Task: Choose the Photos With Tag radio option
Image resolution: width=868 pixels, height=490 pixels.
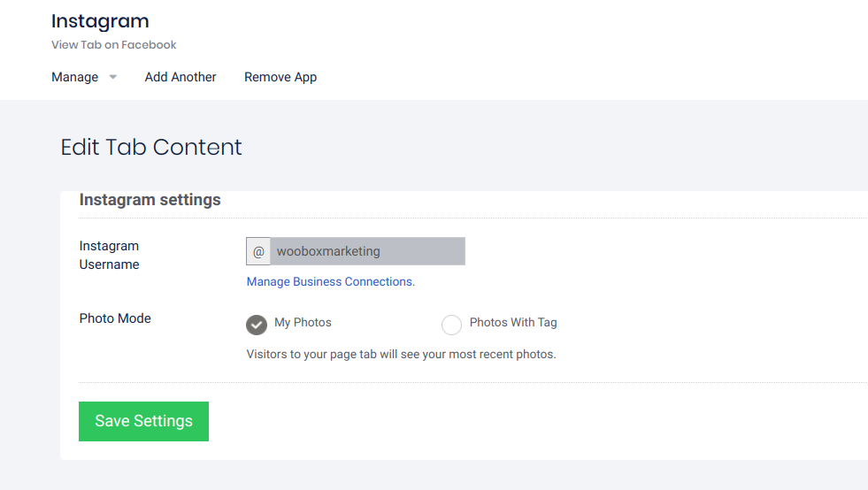Action: [451, 325]
